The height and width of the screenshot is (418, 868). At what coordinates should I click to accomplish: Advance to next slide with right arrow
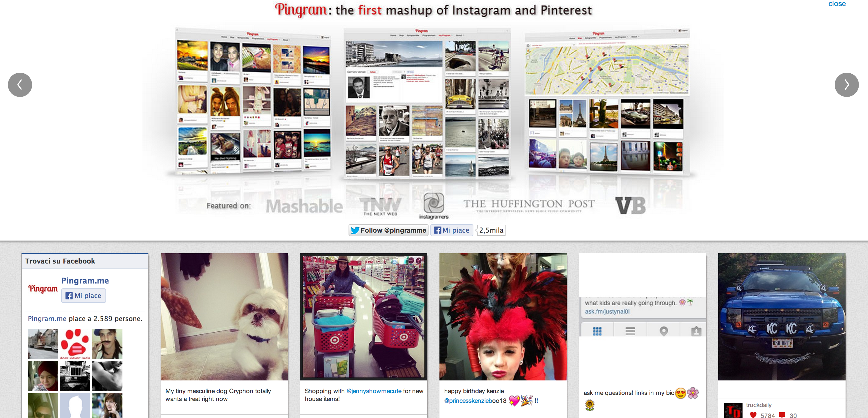coord(846,85)
